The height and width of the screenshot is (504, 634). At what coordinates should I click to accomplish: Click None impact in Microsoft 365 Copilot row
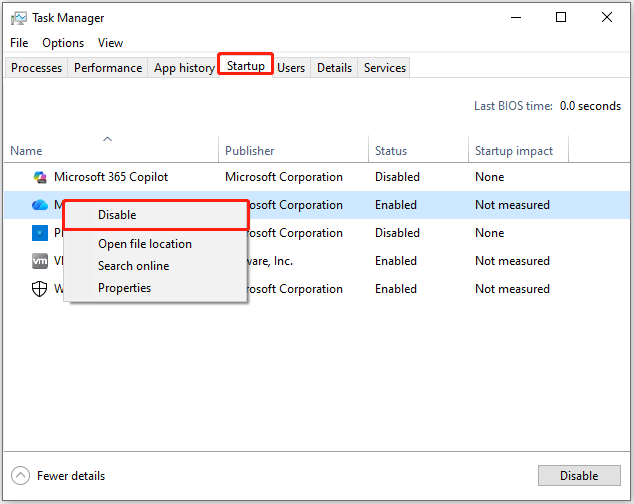(x=489, y=177)
